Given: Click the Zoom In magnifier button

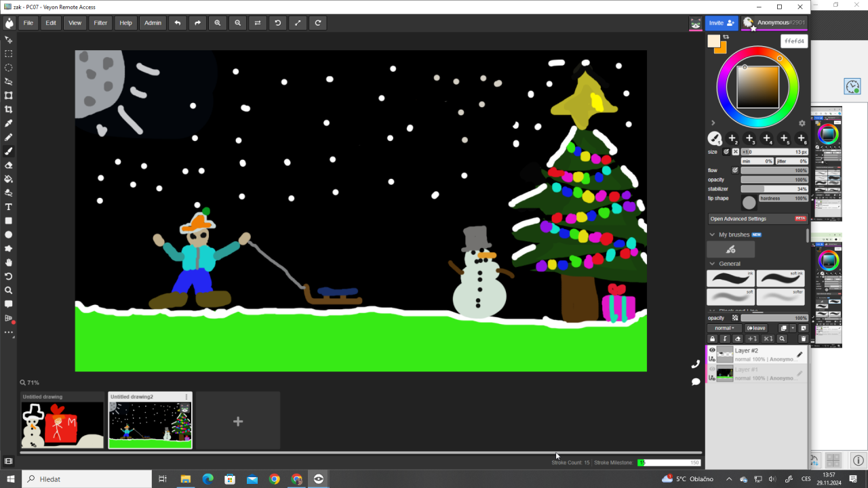Looking at the screenshot, I should point(218,23).
